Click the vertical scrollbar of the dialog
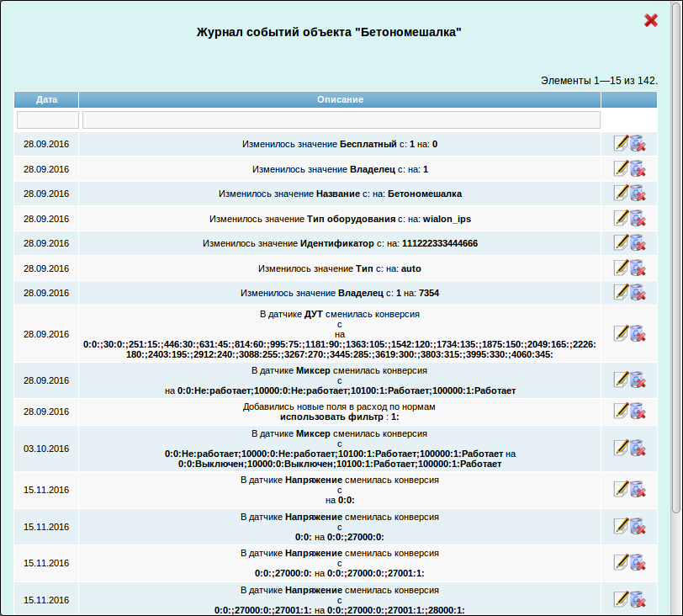Viewport: 683px width, 616px height. coord(677,252)
